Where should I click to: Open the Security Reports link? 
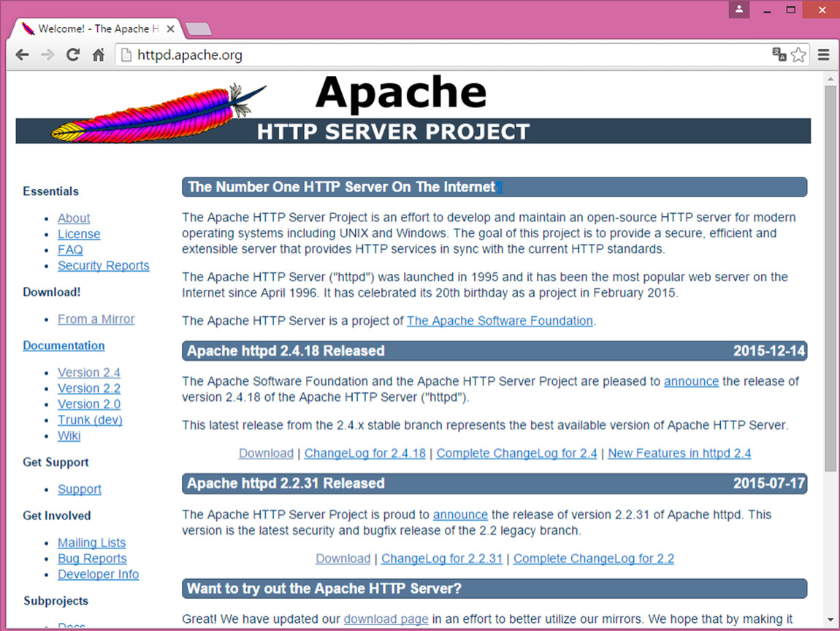103,266
